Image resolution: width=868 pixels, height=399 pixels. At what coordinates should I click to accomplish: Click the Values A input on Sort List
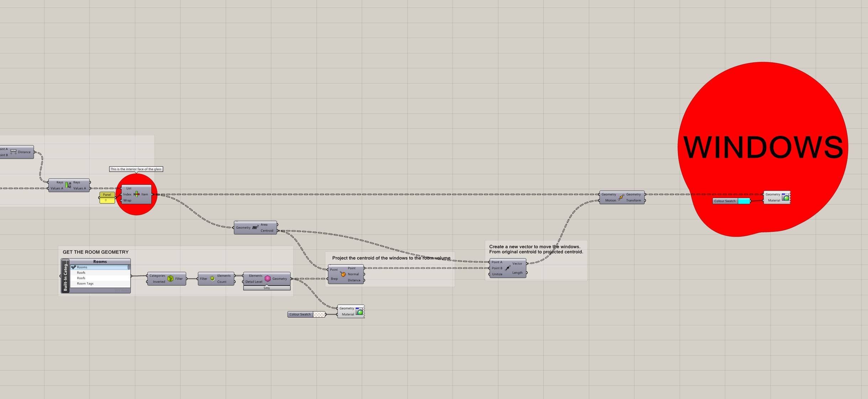pyautogui.click(x=57, y=188)
